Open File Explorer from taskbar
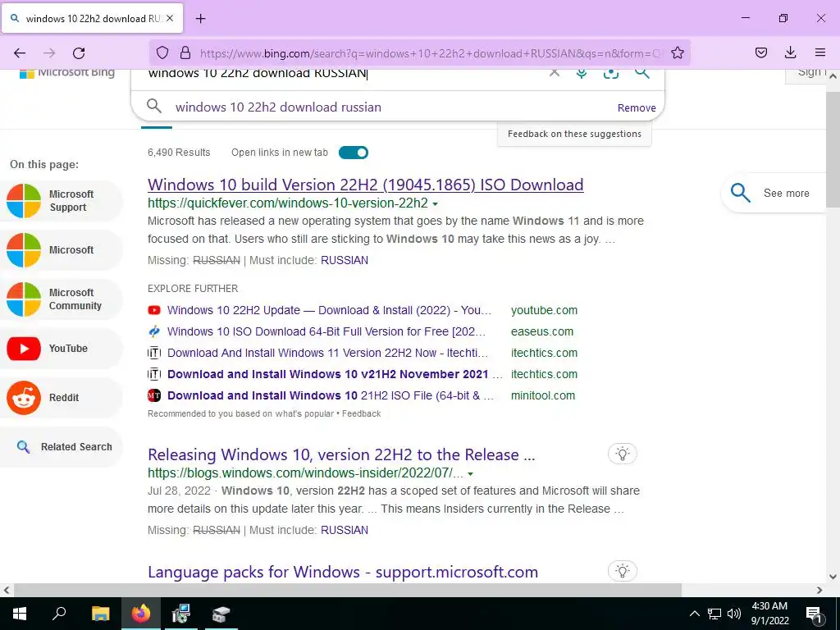The width and height of the screenshot is (840, 630). (100, 614)
